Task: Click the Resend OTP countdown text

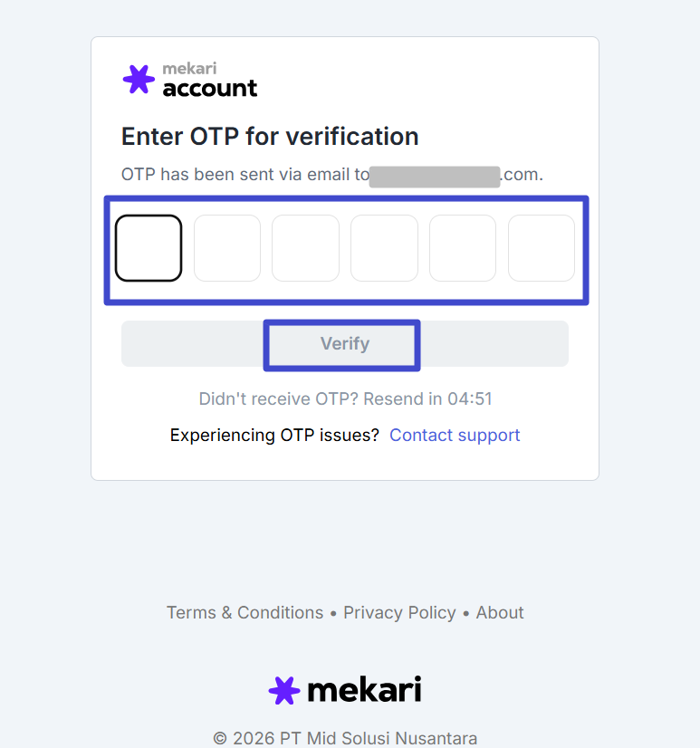Action: tap(345, 398)
